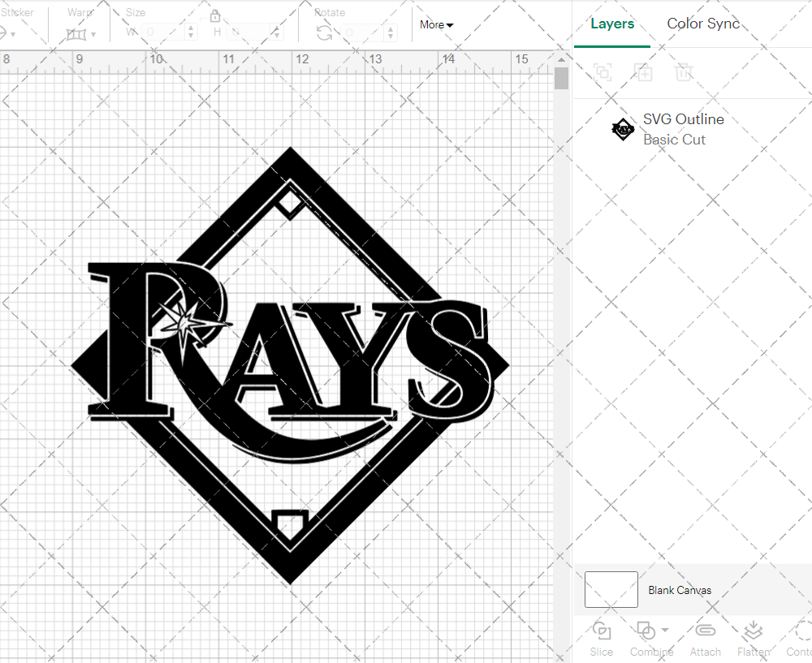This screenshot has height=663, width=812.
Task: Select the SVG Outline layer
Action: pos(683,129)
